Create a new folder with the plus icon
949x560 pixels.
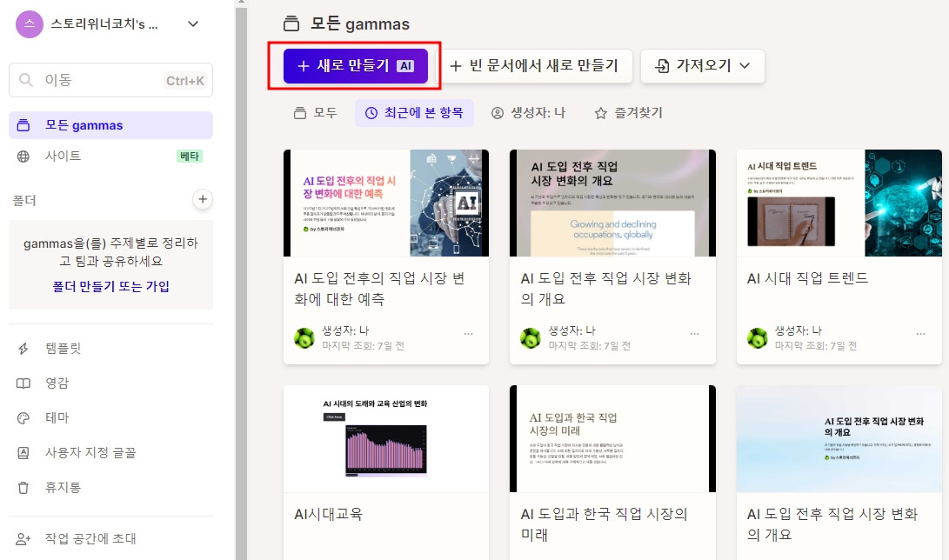click(x=202, y=199)
